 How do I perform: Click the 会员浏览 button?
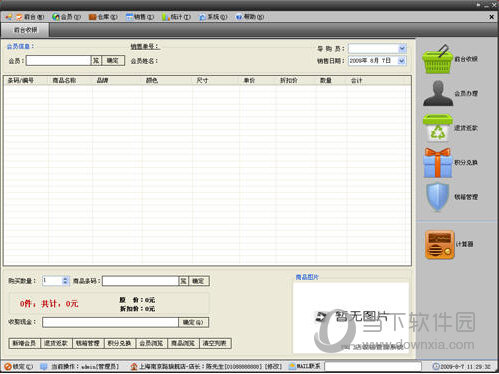(151, 343)
